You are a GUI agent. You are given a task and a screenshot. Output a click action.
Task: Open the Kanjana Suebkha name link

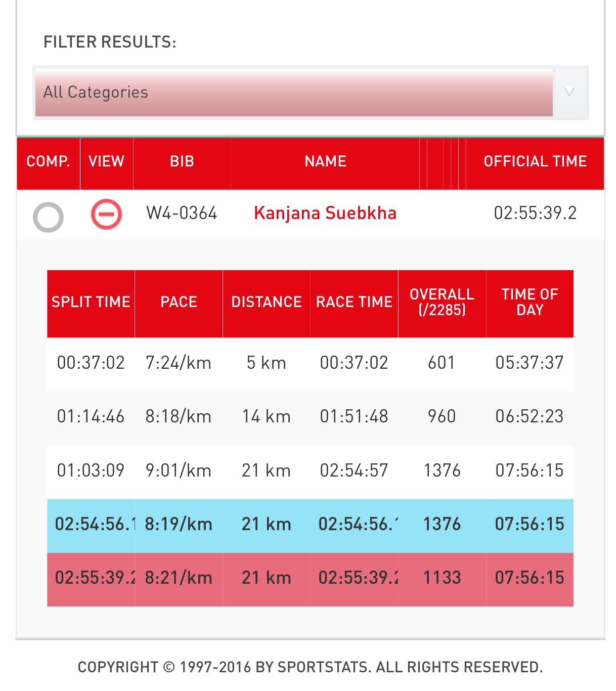coord(325,213)
